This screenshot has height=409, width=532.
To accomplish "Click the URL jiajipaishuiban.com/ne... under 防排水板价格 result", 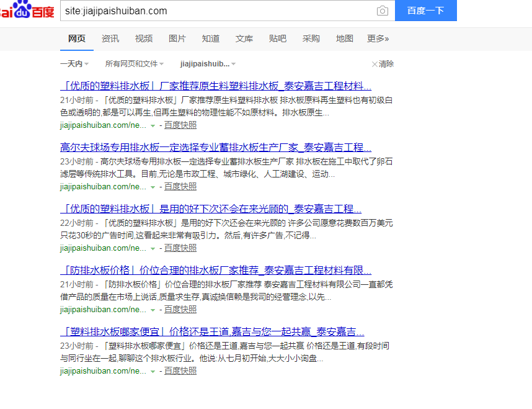I will (103, 310).
